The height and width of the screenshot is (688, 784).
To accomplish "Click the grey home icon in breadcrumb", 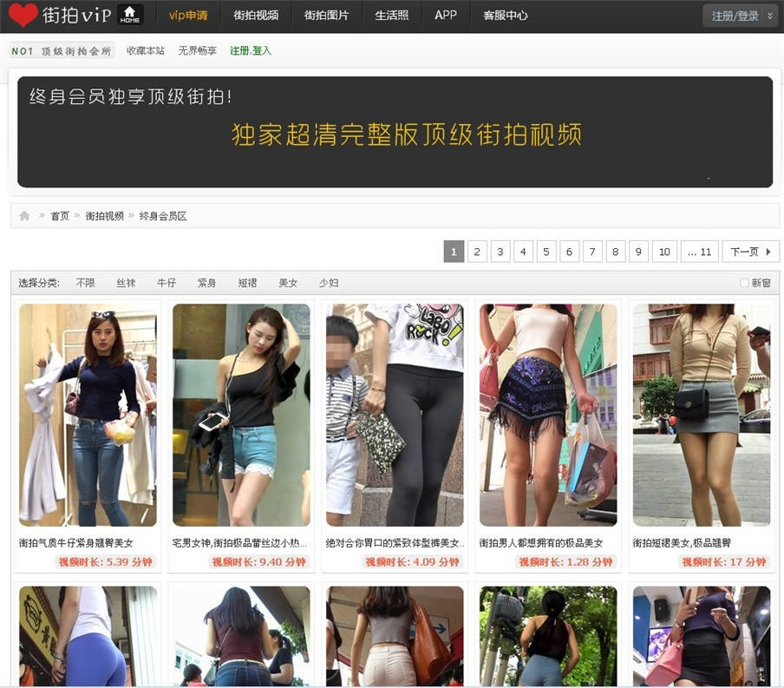I will click(x=24, y=216).
